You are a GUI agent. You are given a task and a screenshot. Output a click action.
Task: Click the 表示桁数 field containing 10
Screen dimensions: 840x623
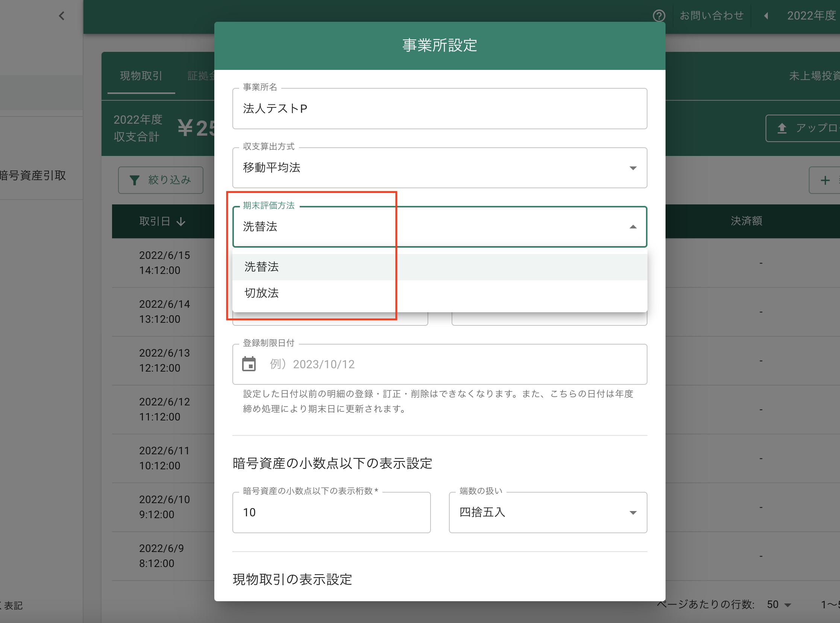(x=331, y=513)
